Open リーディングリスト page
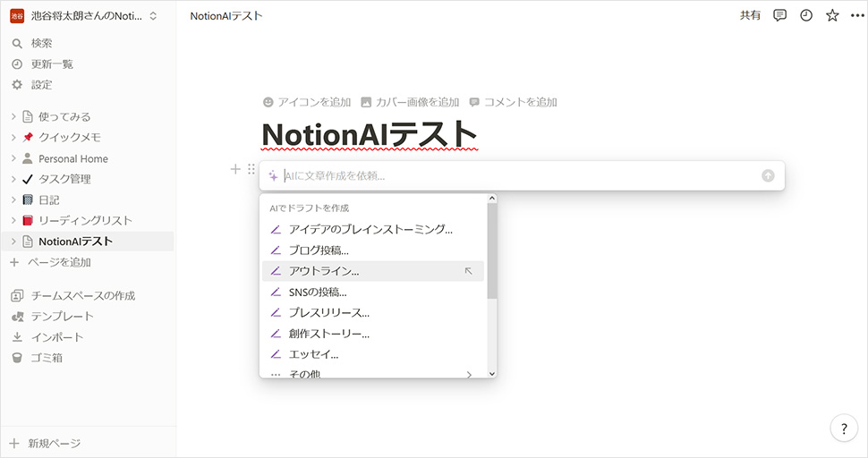This screenshot has width=868, height=458. tap(85, 221)
